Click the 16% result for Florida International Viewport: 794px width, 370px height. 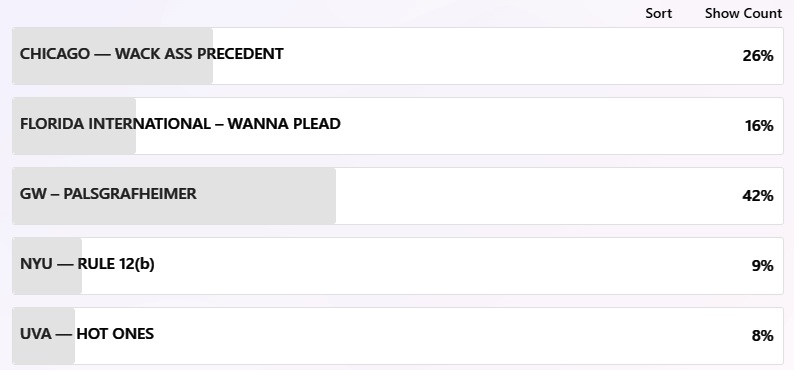pyautogui.click(x=759, y=126)
